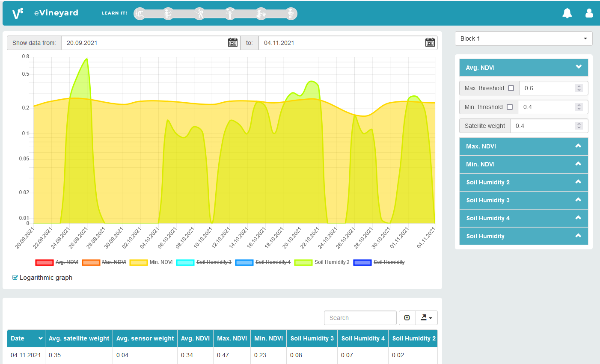Enable Max. threshold checkbox

(x=511, y=88)
